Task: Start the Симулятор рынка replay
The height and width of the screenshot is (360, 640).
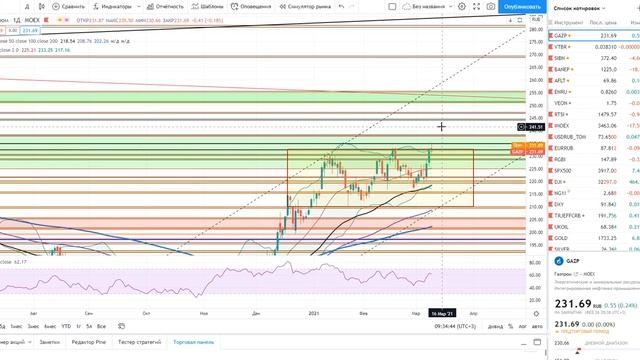Action: (x=305, y=7)
